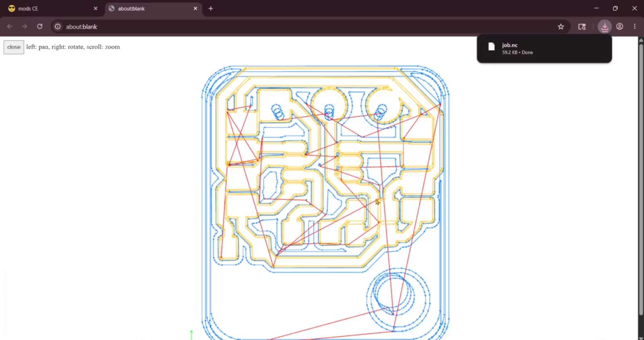Close the mods CE tab
644x340 pixels.
click(95, 8)
